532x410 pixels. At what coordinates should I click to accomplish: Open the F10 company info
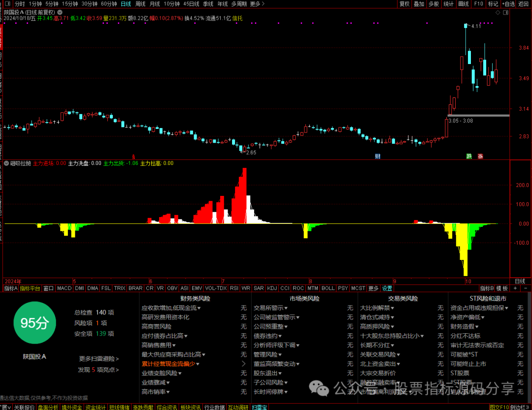coord(478,4)
